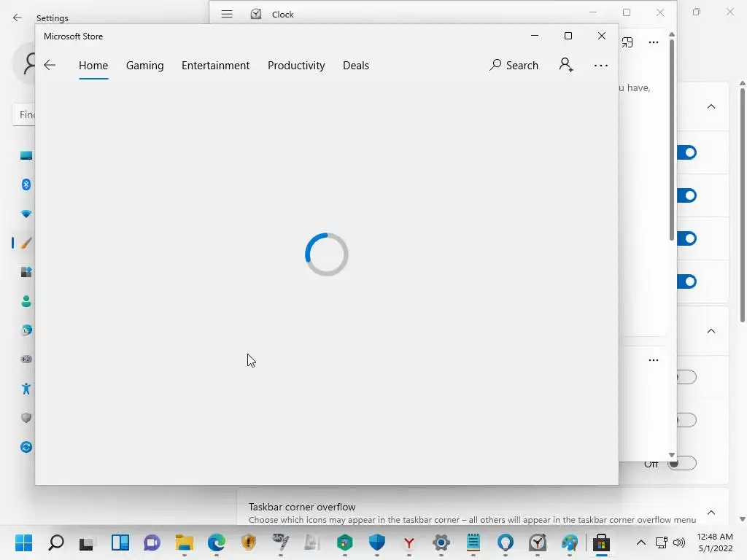The height and width of the screenshot is (560, 747).
Task: Click the Clock window vertical scrollbar
Action: click(672, 141)
